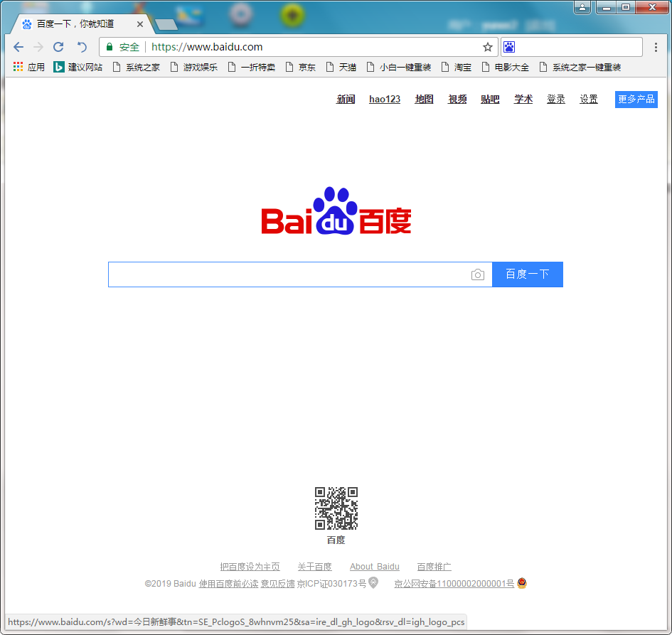672x635 pixels.
Task: Open the 淘宝 bookmark
Action: [457, 67]
